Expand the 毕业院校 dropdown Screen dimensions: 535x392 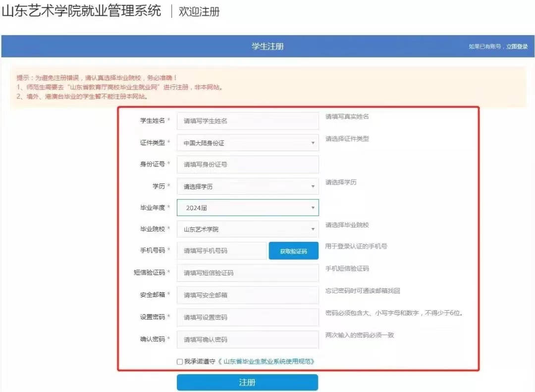click(x=248, y=229)
